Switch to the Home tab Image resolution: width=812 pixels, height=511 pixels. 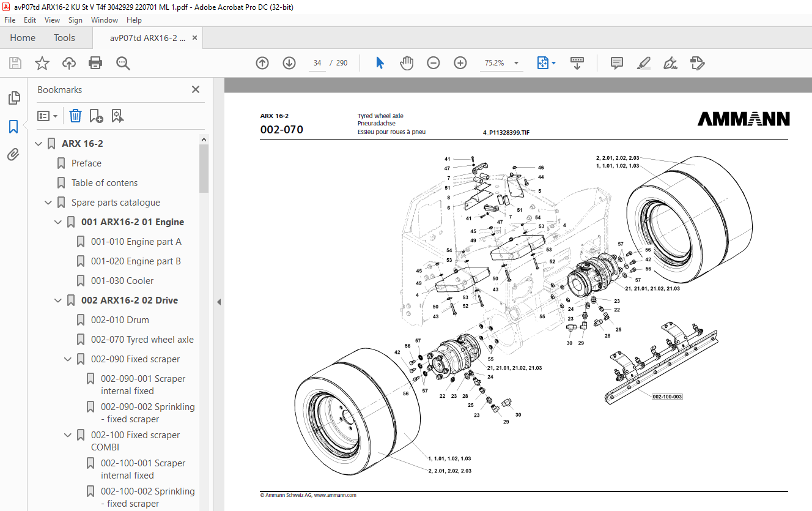click(x=23, y=38)
